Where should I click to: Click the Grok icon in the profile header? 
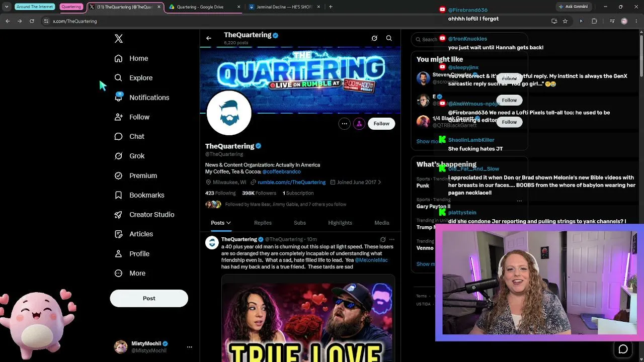point(374,38)
